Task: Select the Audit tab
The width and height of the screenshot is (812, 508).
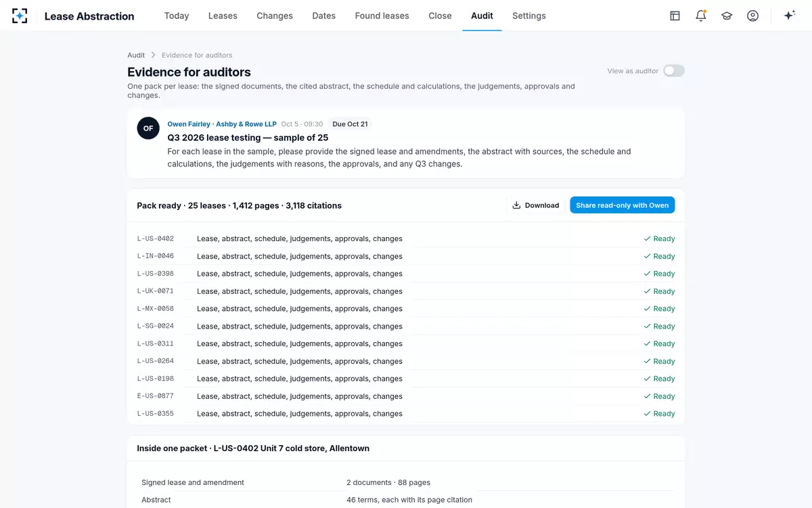Action: [482, 16]
